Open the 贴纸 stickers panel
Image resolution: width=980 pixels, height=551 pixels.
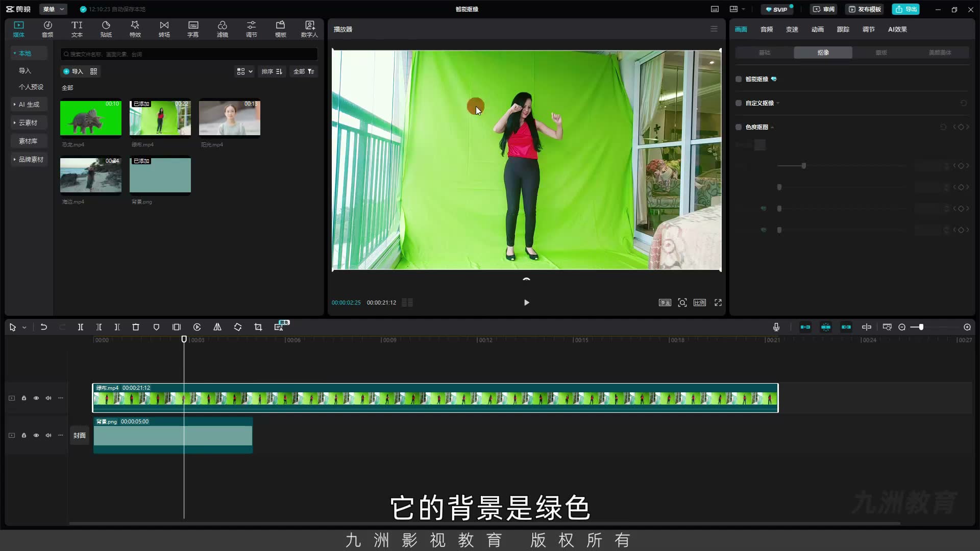pyautogui.click(x=106, y=29)
